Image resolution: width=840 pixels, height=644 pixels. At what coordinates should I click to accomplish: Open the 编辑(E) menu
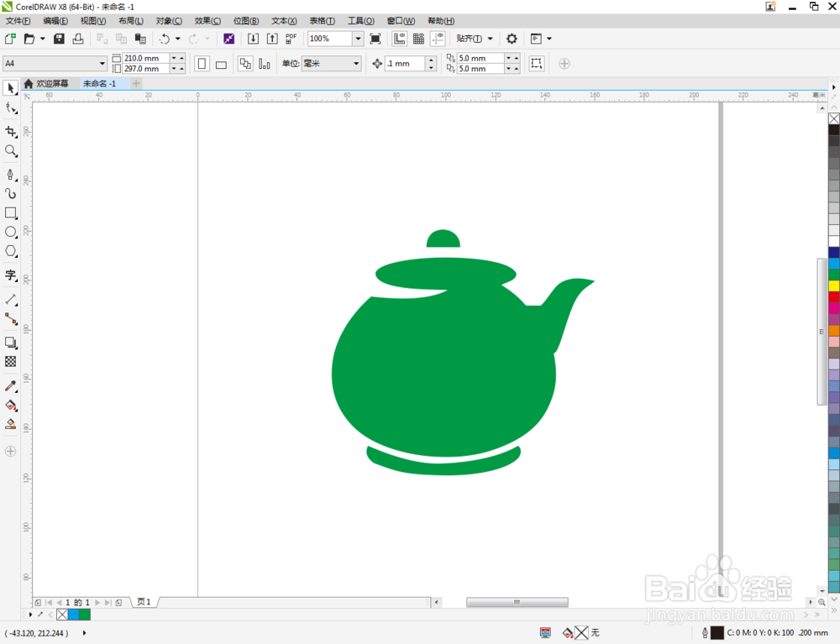coord(55,21)
